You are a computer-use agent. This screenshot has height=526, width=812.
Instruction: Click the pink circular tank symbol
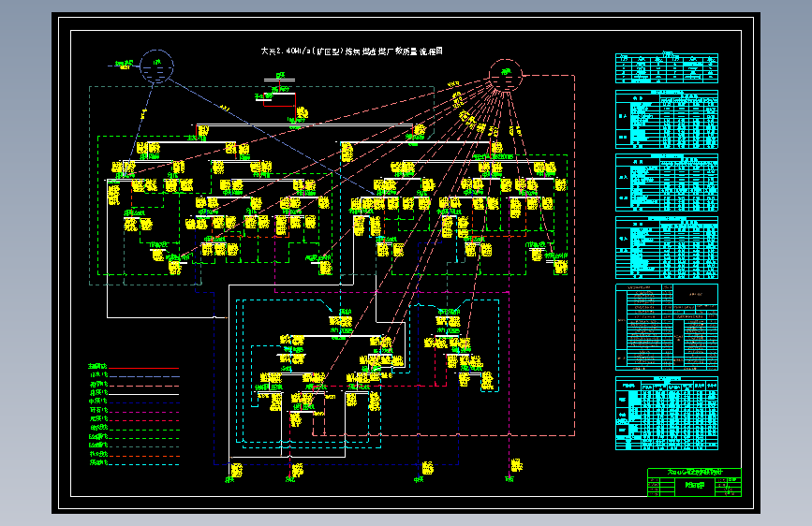pos(506,76)
